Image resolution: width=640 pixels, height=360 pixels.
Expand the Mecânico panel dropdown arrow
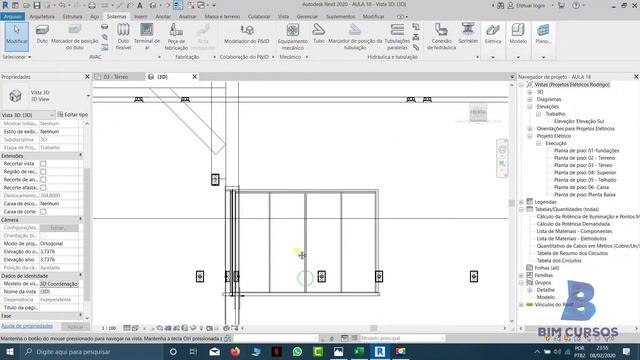coord(307,57)
